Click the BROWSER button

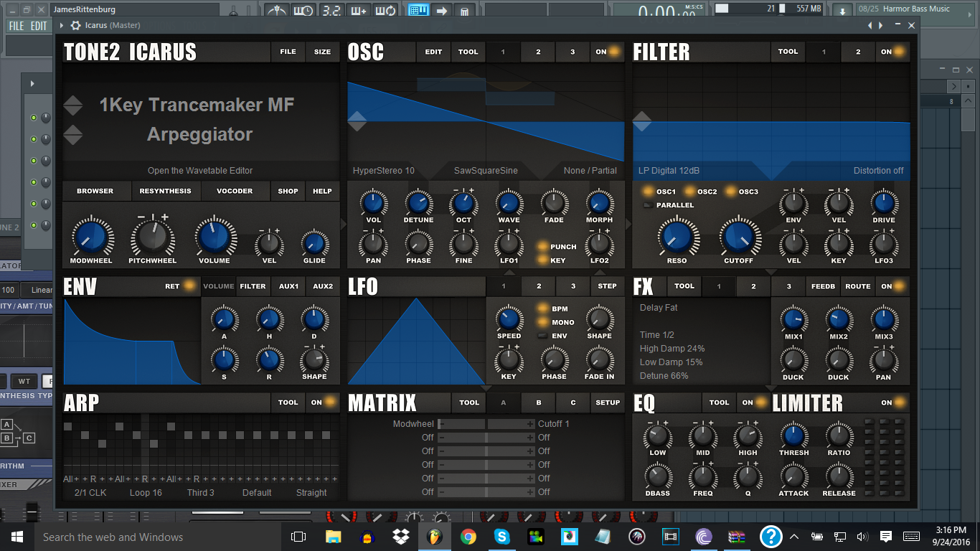tap(95, 191)
